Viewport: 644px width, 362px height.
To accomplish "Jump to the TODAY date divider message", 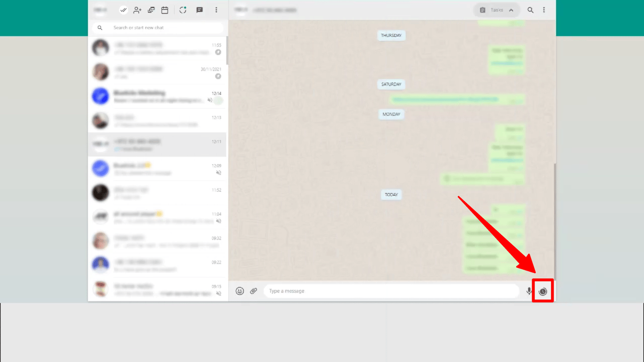I will [x=391, y=194].
